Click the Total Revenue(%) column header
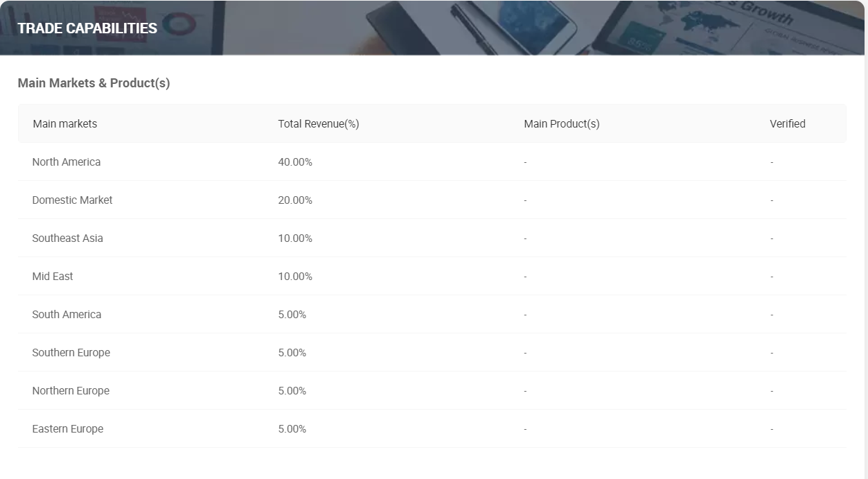Image resolution: width=868 pixels, height=479 pixels. click(x=318, y=124)
